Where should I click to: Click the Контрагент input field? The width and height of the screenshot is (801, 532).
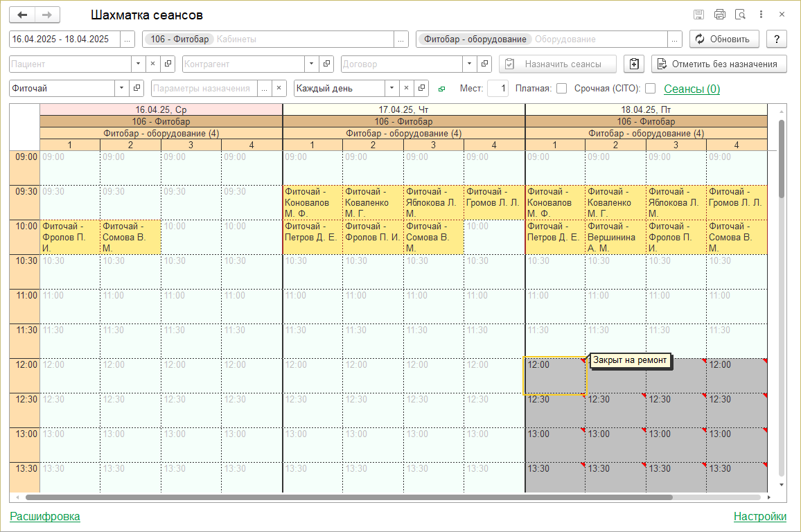[244, 64]
